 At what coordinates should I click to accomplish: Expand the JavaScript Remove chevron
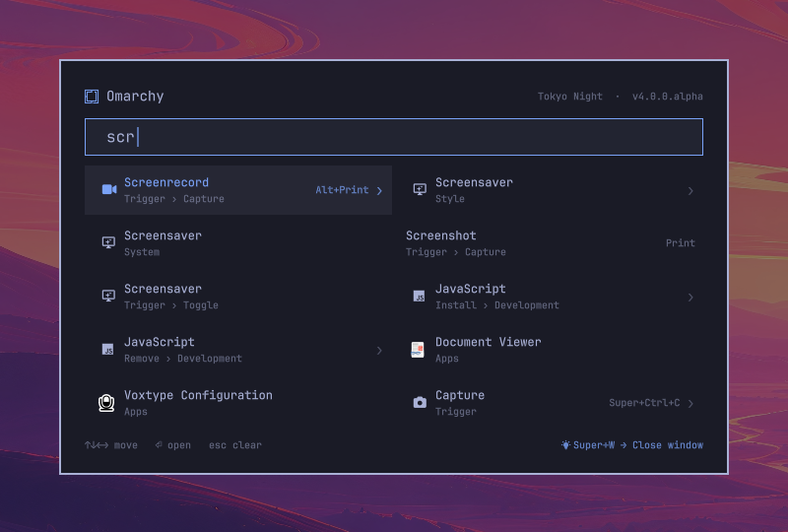(379, 351)
